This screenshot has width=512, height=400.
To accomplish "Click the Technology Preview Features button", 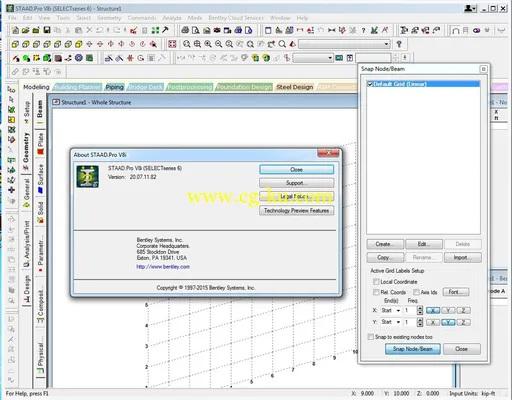I will point(296,211).
